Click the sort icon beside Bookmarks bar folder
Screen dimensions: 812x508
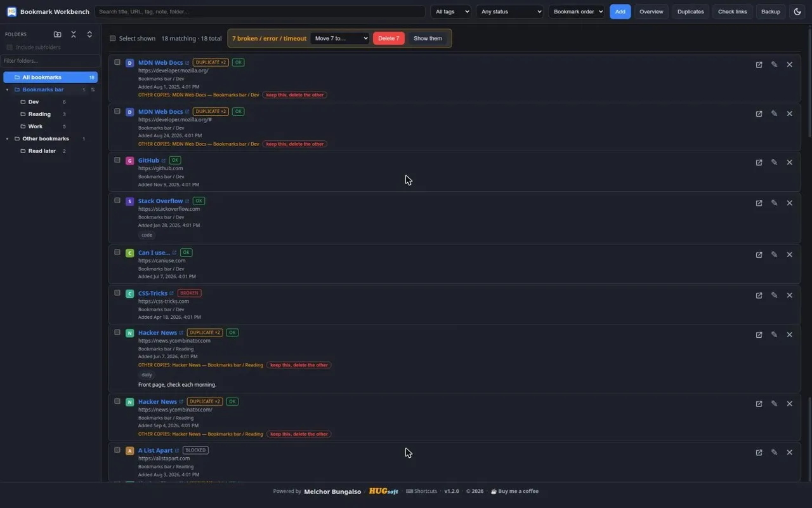coord(93,90)
